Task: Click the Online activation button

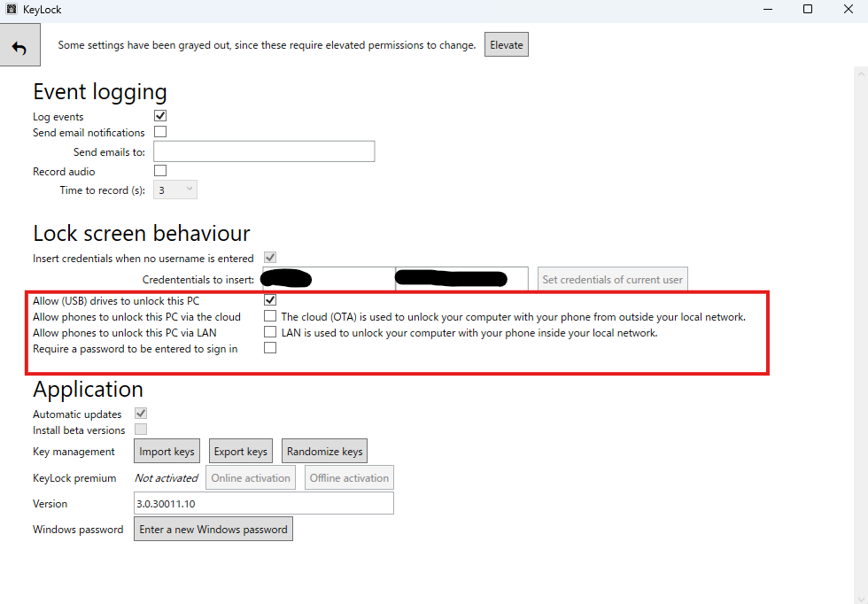Action: coord(251,477)
